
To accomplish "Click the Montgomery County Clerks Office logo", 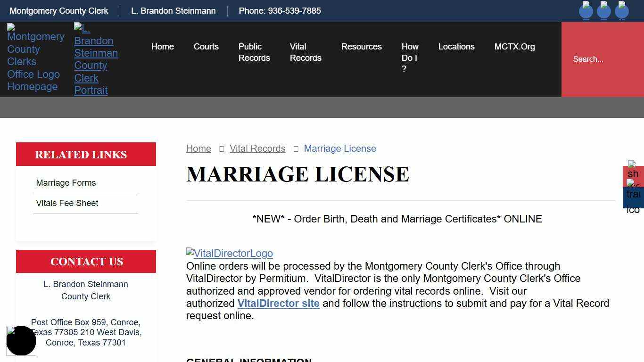I will (x=35, y=59).
